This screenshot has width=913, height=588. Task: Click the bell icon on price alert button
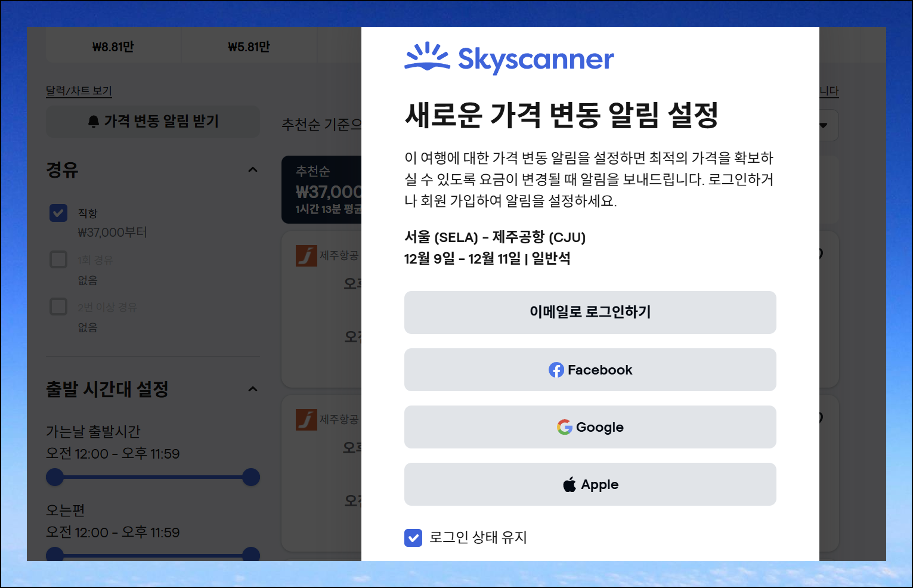tap(94, 122)
